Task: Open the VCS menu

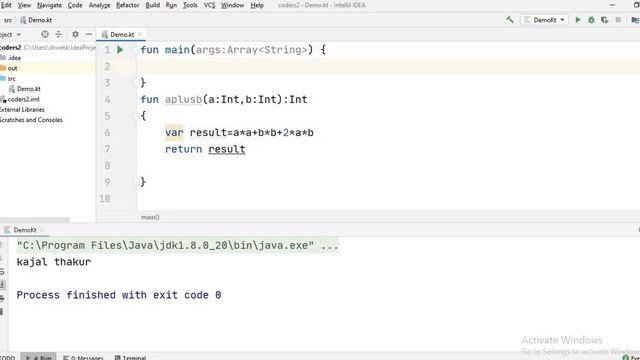Action: [x=209, y=5]
